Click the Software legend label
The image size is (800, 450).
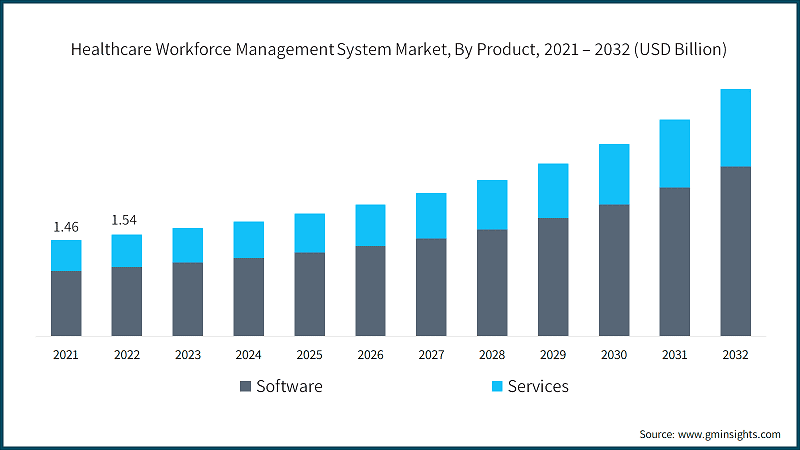pyautogui.click(x=289, y=386)
